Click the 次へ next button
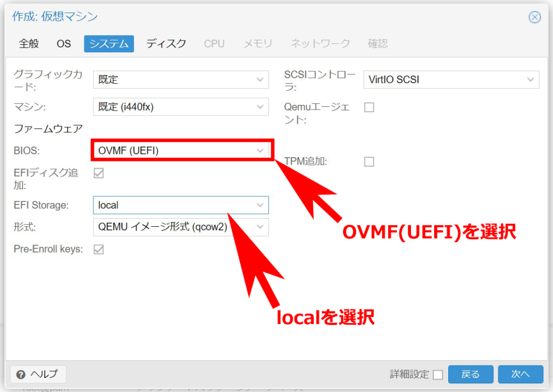This screenshot has height=392, width=553. tap(521, 374)
